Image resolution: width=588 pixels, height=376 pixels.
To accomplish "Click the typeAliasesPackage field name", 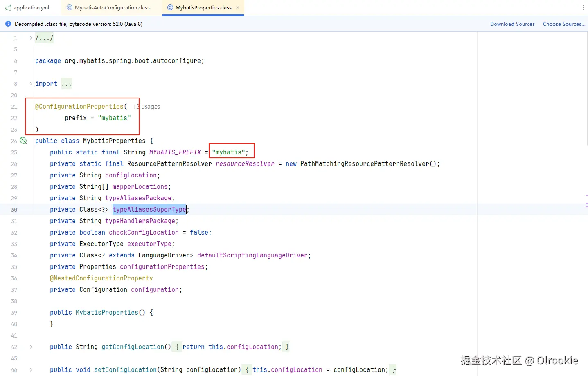I will pyautogui.click(x=138, y=198).
